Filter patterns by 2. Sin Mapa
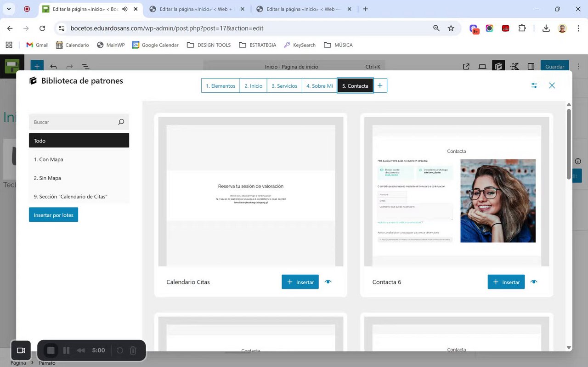The width and height of the screenshot is (588, 367). [x=79, y=178]
